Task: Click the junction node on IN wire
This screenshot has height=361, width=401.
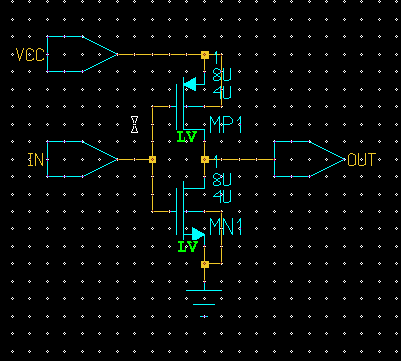Action: [152, 159]
